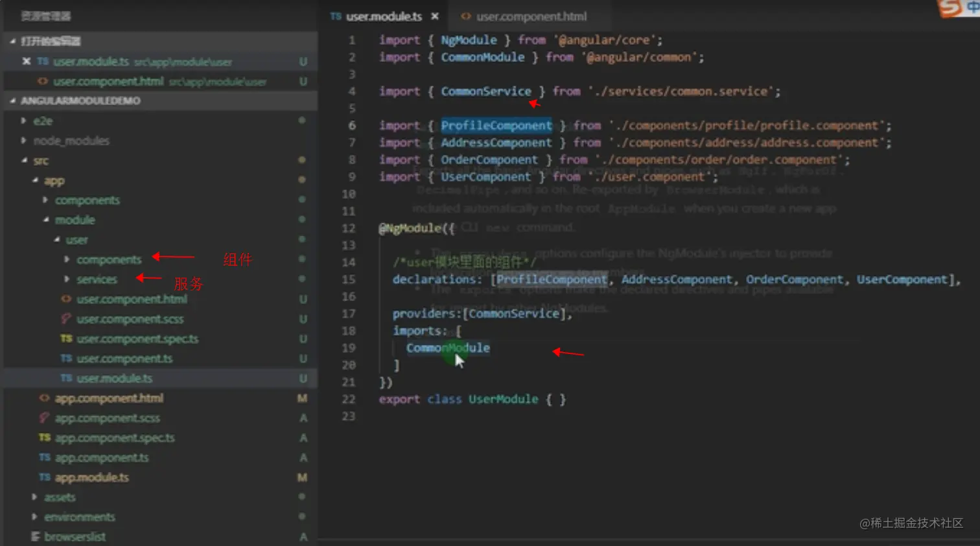Screen dimensions: 980x546
Task: Expand the components folder under app
Action: (45, 200)
